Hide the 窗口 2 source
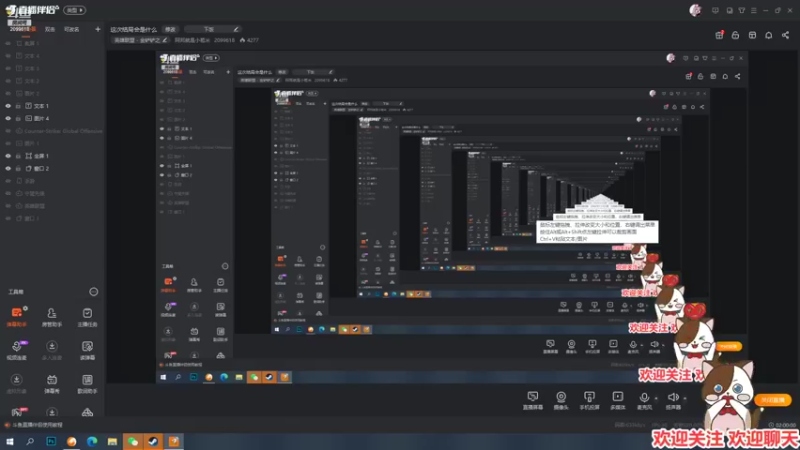 [8, 168]
